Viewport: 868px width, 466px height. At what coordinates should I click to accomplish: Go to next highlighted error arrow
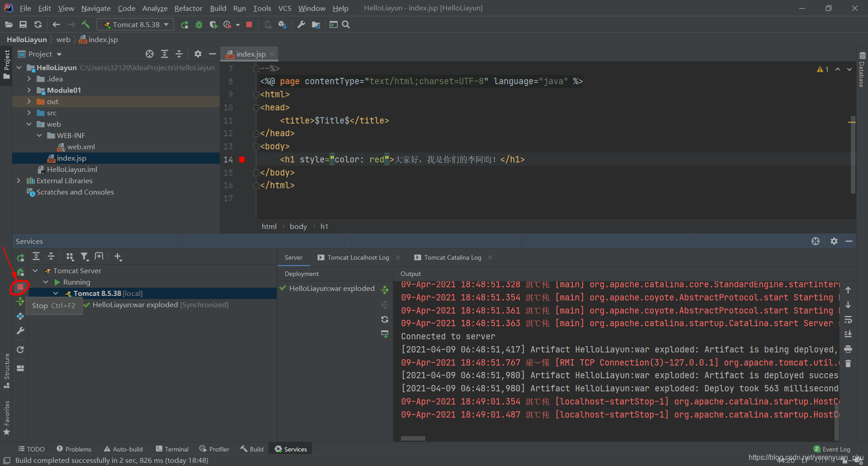click(849, 69)
